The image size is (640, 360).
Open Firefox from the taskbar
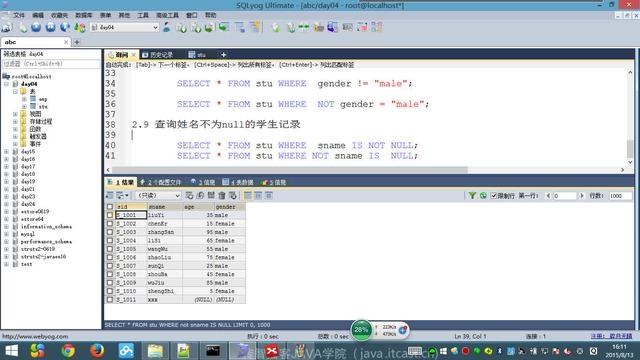click(x=97, y=351)
